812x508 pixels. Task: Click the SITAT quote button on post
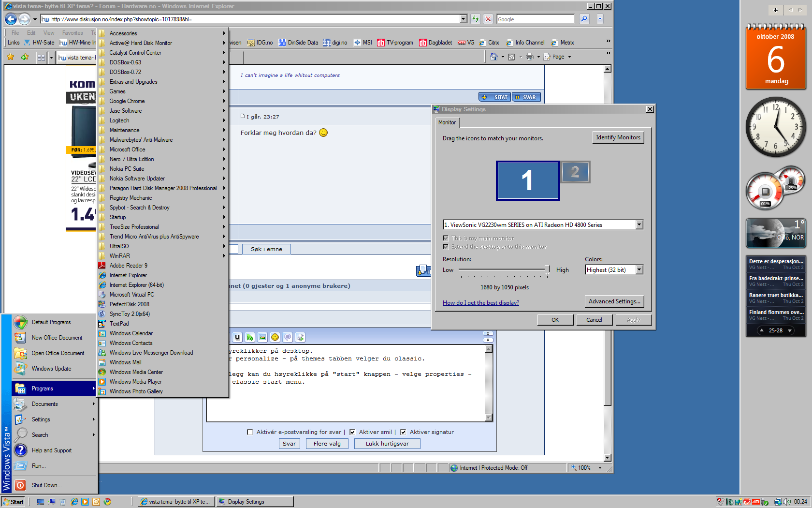[494, 97]
